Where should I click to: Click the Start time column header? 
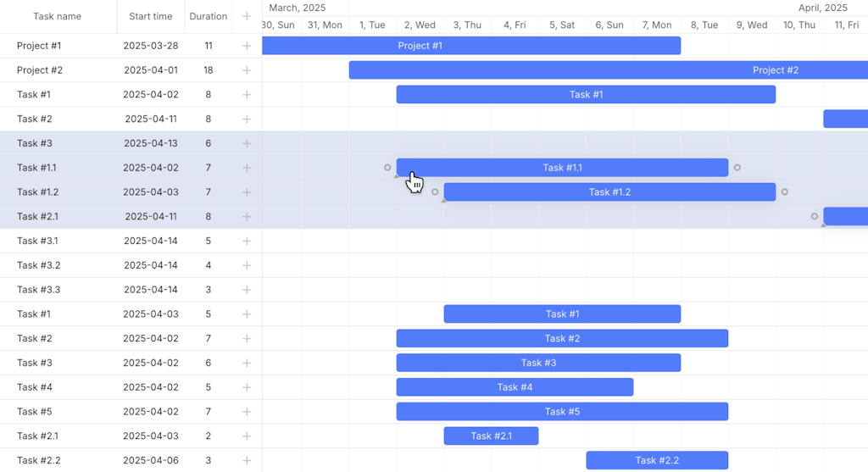[151, 17]
